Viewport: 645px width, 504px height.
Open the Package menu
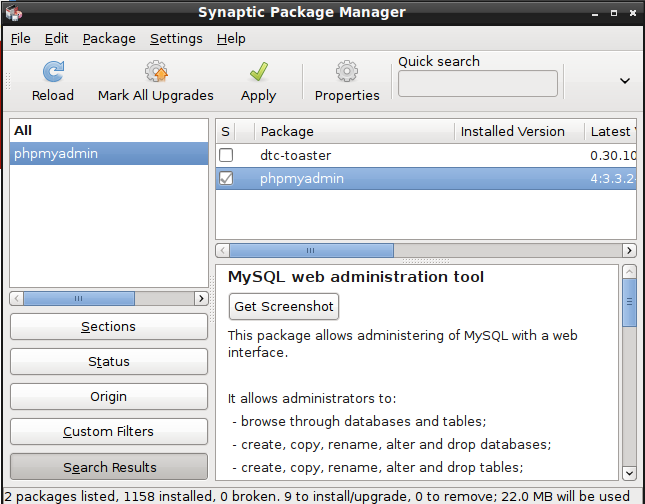click(109, 39)
